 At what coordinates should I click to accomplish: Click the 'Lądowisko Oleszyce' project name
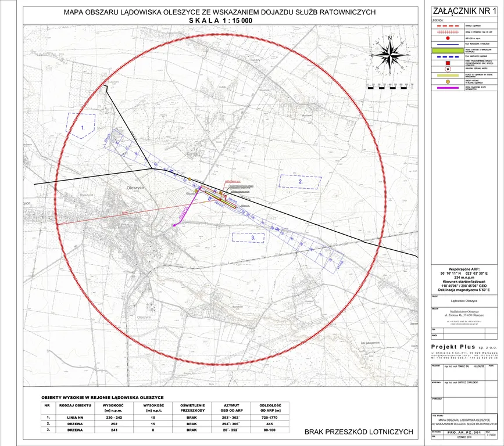tap(464, 301)
